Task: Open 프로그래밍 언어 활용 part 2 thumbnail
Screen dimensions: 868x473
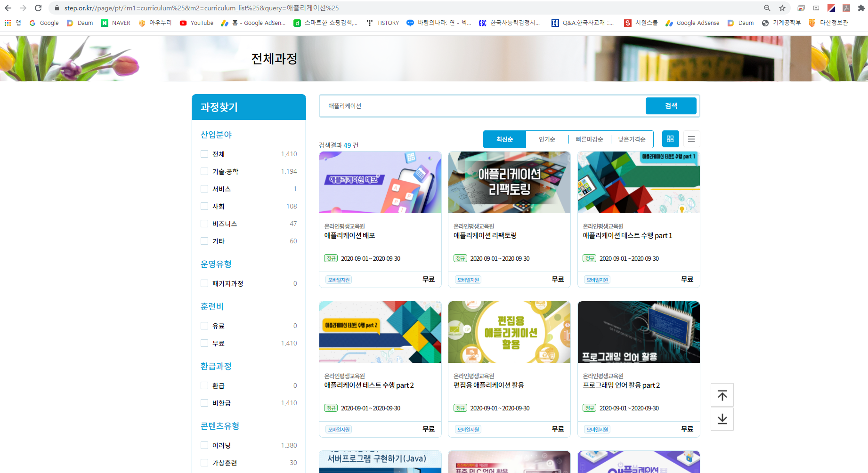Action: click(x=639, y=332)
